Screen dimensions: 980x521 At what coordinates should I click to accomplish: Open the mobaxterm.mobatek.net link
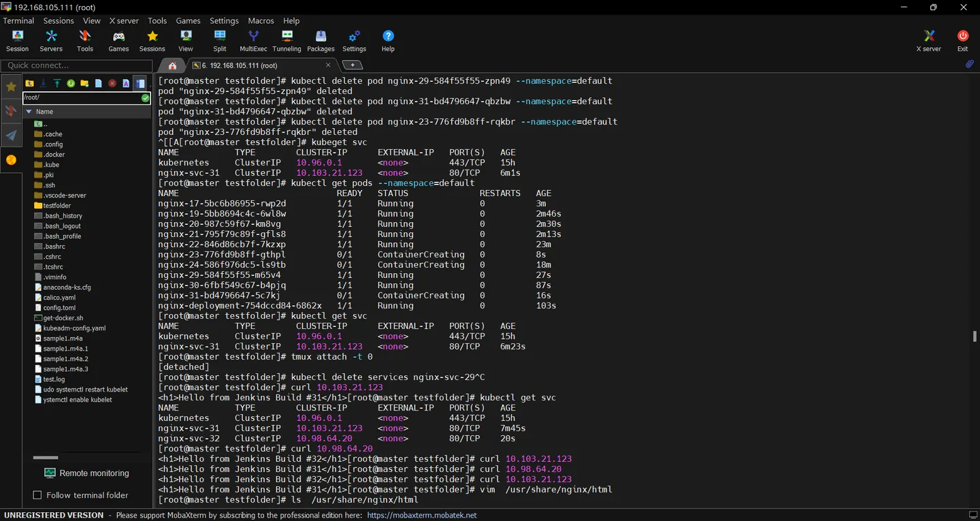click(x=422, y=516)
